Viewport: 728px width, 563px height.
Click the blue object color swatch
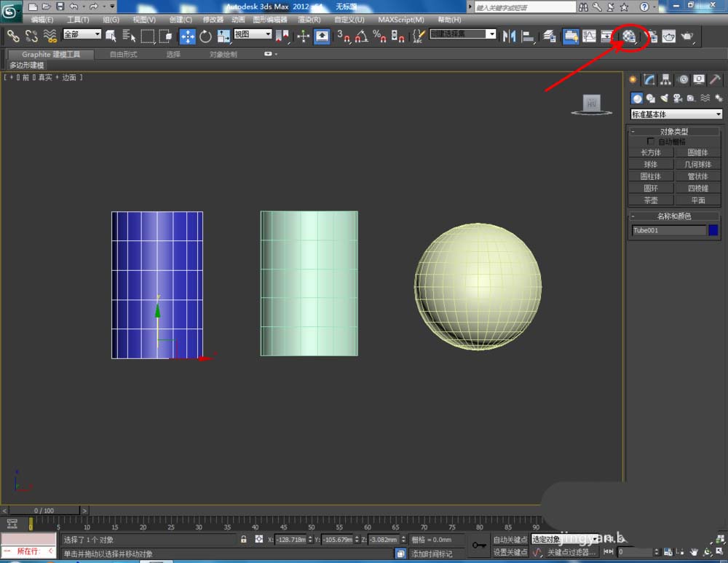pyautogui.click(x=713, y=230)
